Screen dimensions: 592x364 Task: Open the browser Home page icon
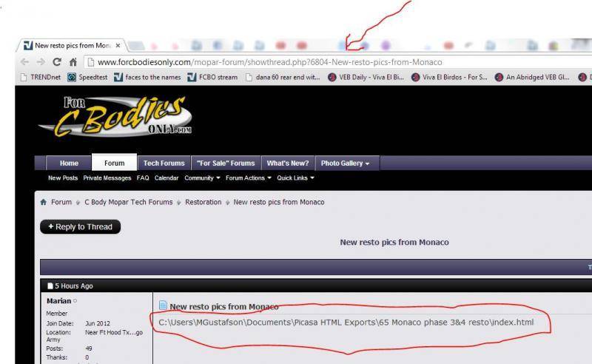coord(73,62)
